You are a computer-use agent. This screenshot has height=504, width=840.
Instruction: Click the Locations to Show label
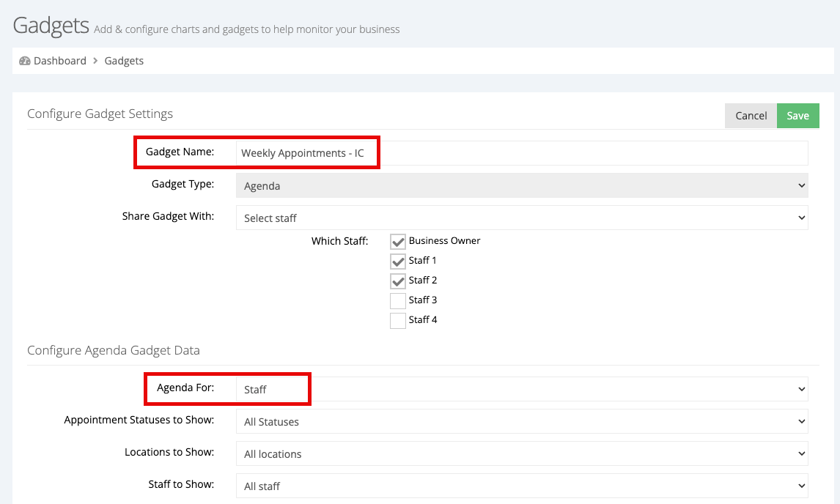(x=169, y=452)
